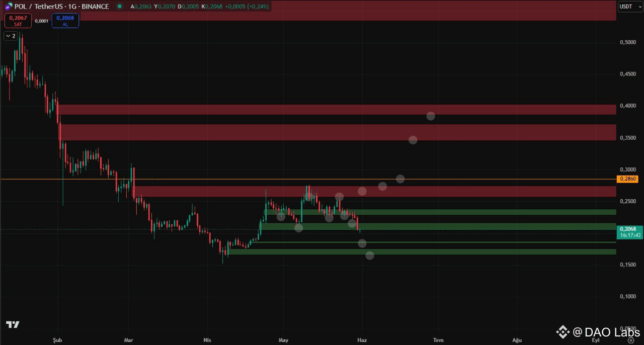
Task: Click the 0,1500 price scale label
Action: click(x=627, y=265)
